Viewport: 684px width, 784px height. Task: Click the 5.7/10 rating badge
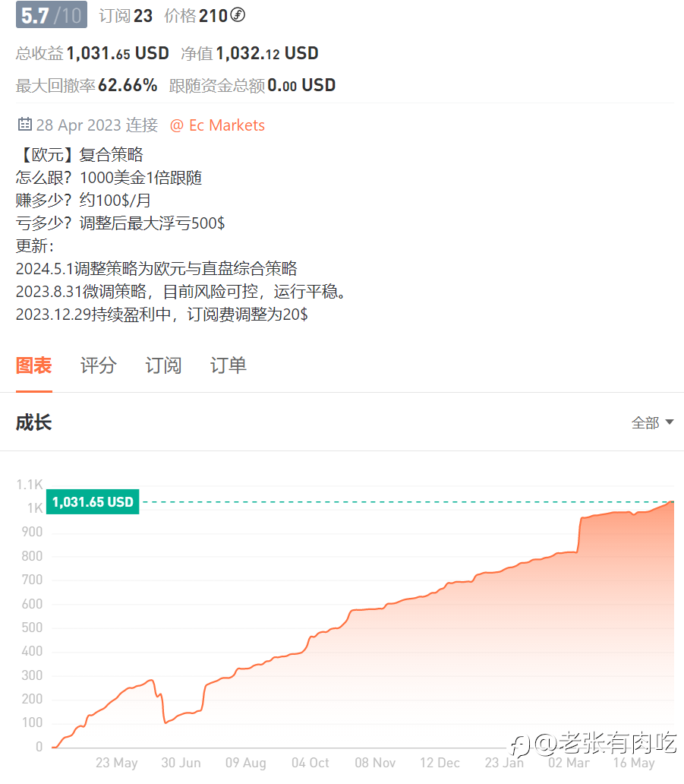click(x=51, y=15)
